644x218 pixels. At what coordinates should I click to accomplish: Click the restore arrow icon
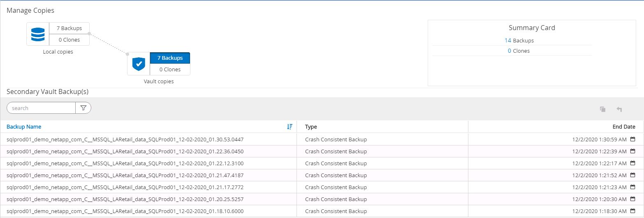pyautogui.click(x=619, y=109)
